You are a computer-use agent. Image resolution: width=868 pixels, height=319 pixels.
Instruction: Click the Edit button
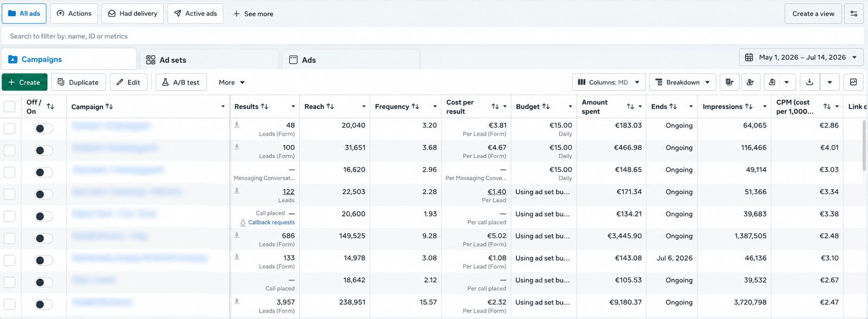click(129, 82)
